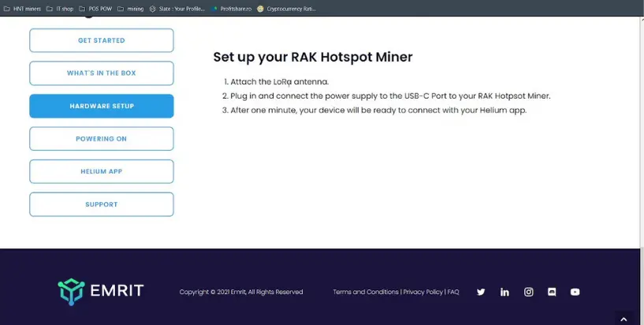Screen dimensions: 644x325
Task: Click the 'Attach the LoRa antenna' step
Action: [279, 82]
